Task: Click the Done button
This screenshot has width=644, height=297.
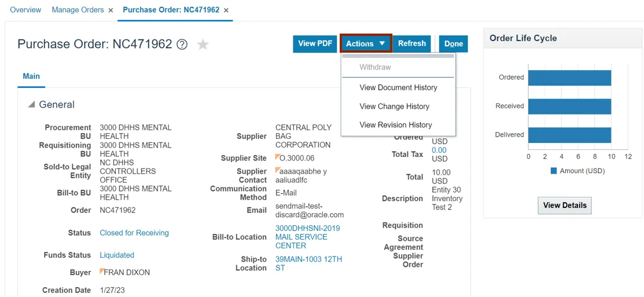Action: (x=453, y=44)
